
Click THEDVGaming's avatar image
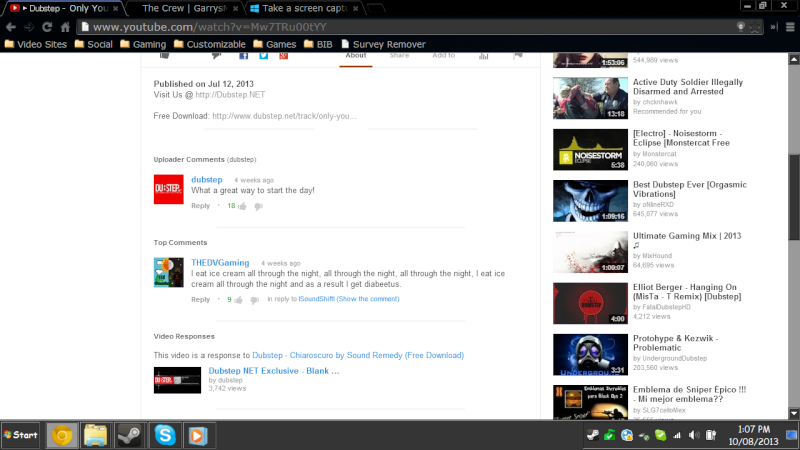point(169,272)
